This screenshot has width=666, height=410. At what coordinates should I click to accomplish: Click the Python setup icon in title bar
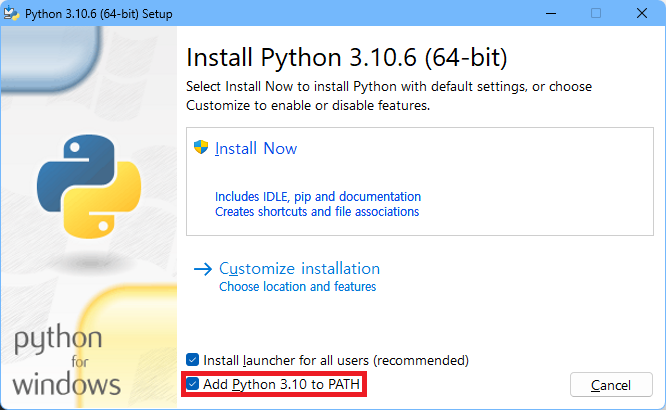tap(11, 13)
